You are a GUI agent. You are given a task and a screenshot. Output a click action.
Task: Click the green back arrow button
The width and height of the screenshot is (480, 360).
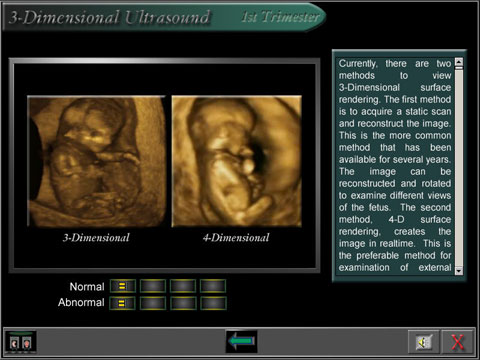point(241,341)
